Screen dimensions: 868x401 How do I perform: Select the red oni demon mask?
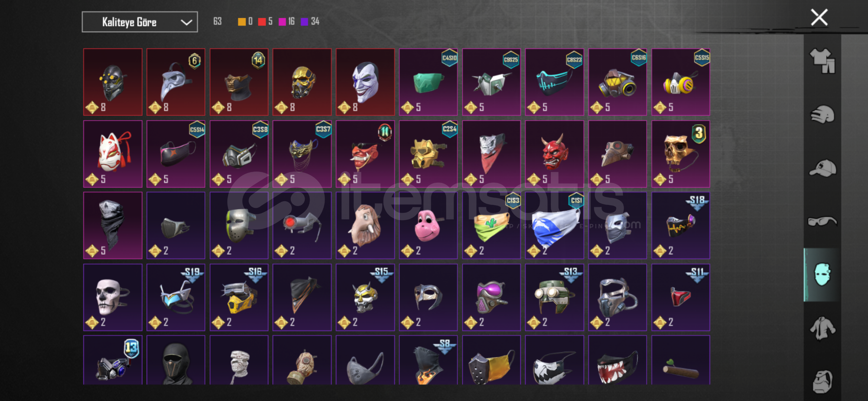(x=554, y=154)
